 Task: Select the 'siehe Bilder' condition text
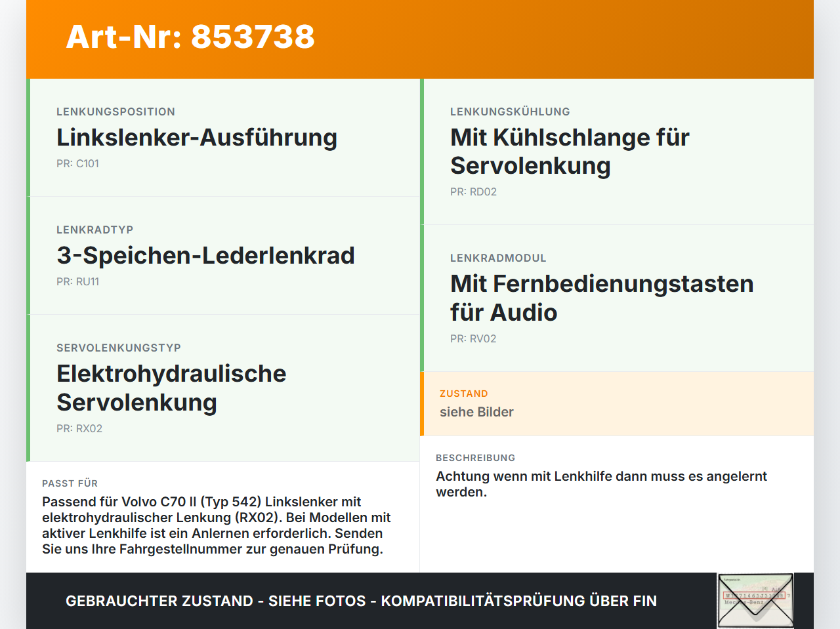pos(476,412)
